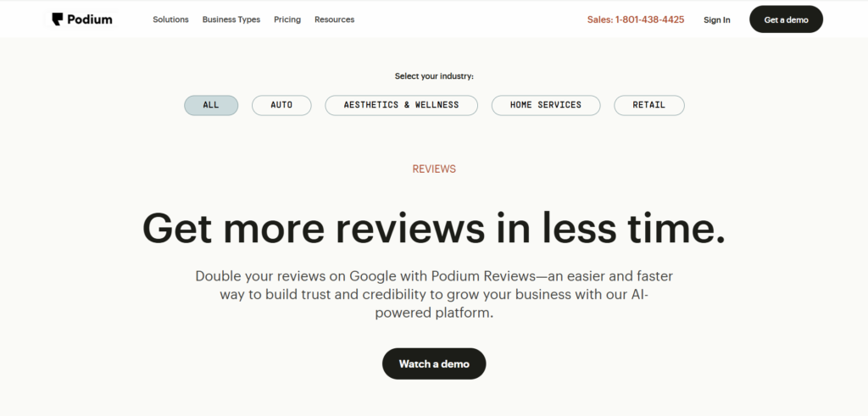Click Sign In
The image size is (868, 416).
click(717, 20)
